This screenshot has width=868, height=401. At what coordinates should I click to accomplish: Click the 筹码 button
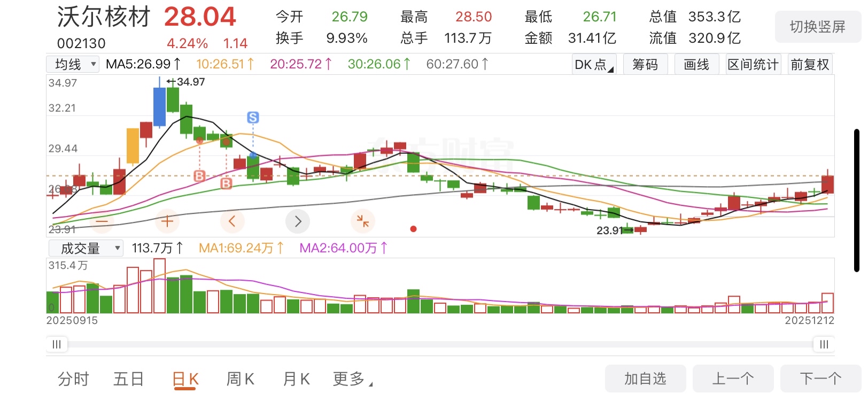tap(645, 64)
